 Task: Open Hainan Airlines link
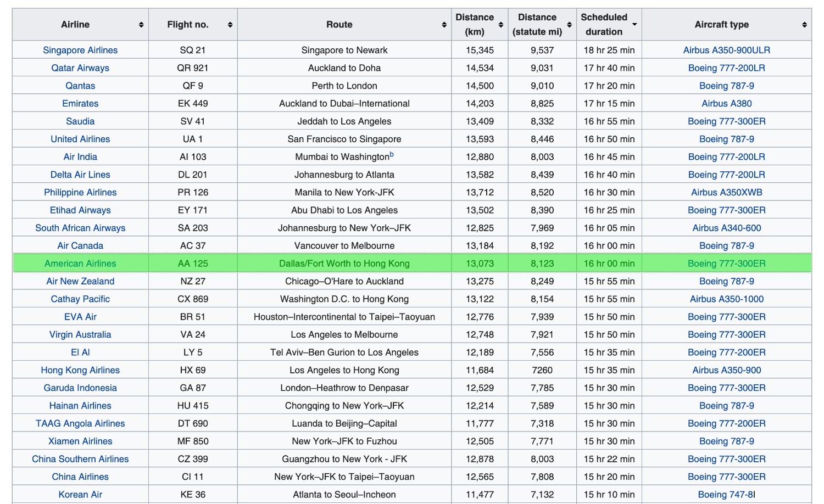80,405
